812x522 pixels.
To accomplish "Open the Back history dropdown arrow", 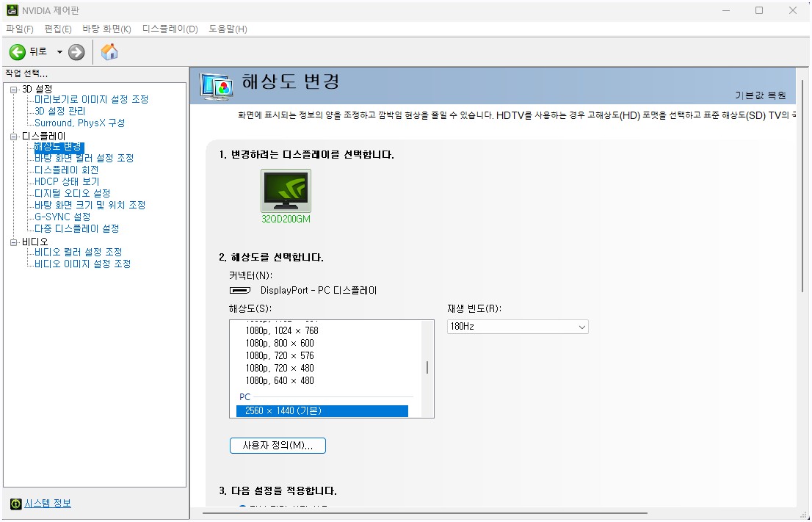I will tap(59, 52).
